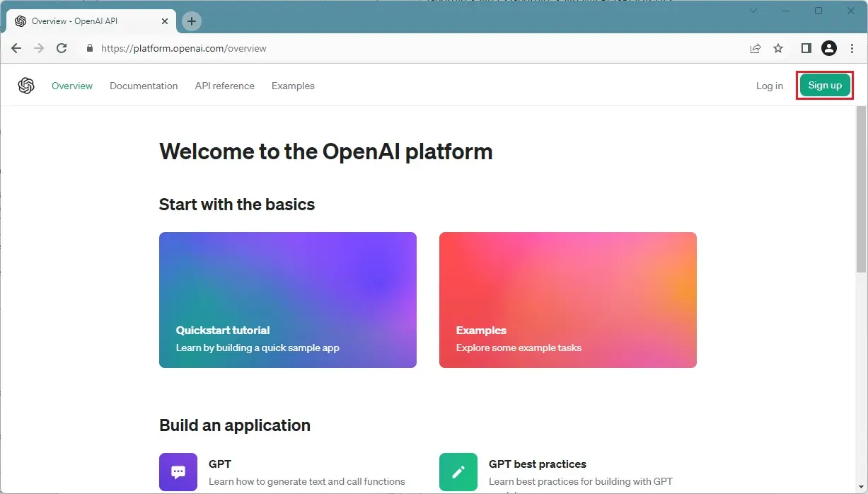Click the green GPT best practices pencil icon
This screenshot has width=868, height=494.
(458, 472)
